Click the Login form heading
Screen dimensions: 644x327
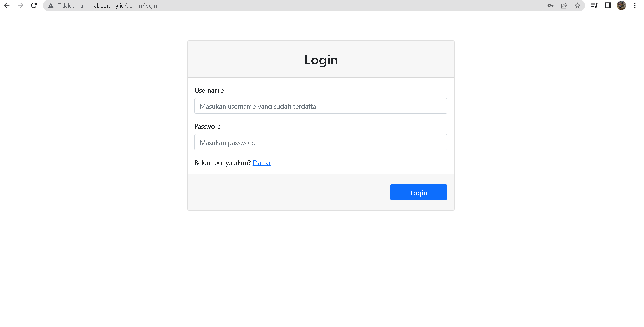point(320,60)
